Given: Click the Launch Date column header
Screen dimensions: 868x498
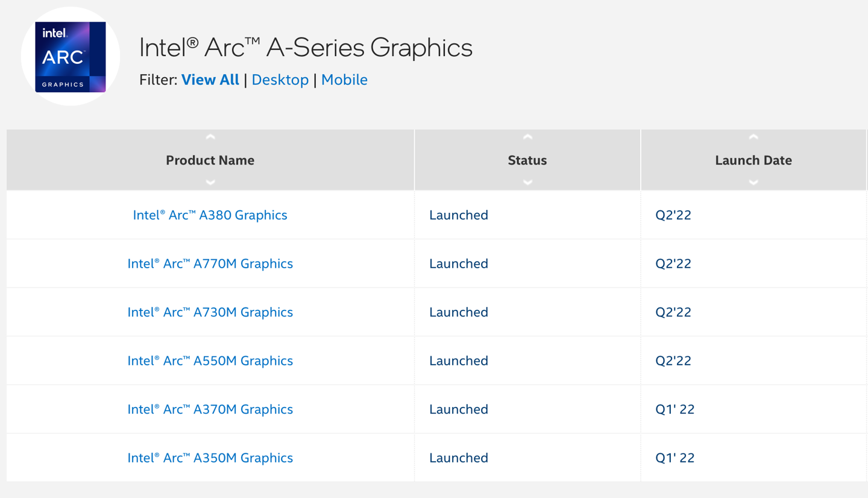Looking at the screenshot, I should 753,160.
